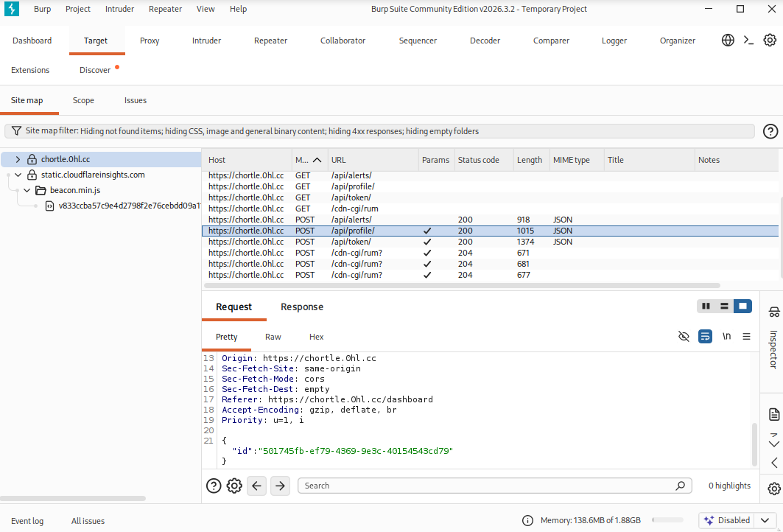Click Params checkmark for /api/profile/ row
Screen dimensions: 783x532
click(427, 231)
